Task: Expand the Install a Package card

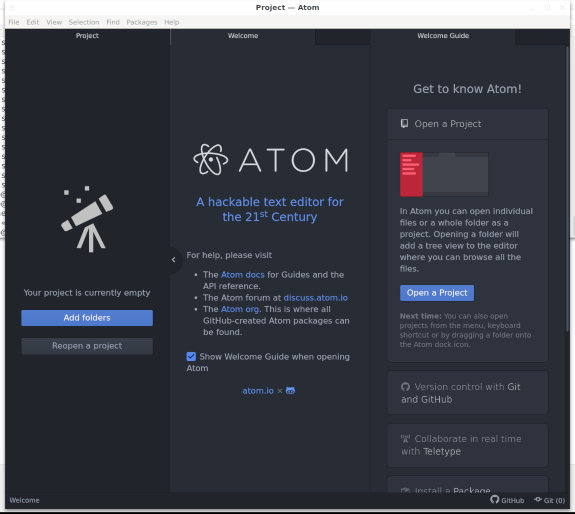Action: 468,485
